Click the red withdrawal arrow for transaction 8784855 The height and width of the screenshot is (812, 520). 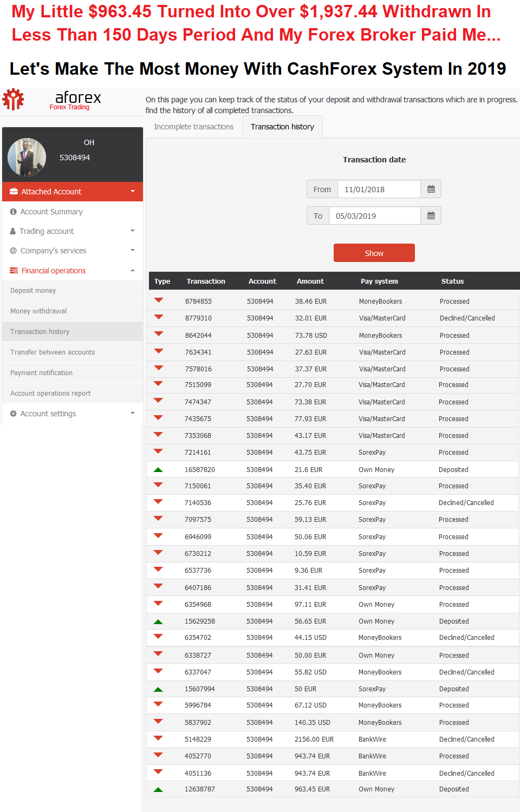(x=159, y=300)
